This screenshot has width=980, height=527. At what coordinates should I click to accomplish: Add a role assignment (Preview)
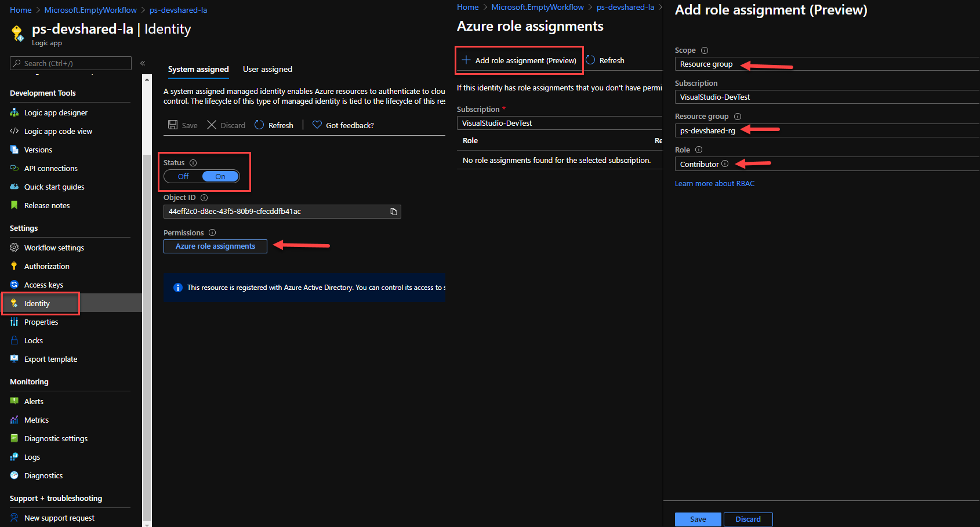click(519, 60)
